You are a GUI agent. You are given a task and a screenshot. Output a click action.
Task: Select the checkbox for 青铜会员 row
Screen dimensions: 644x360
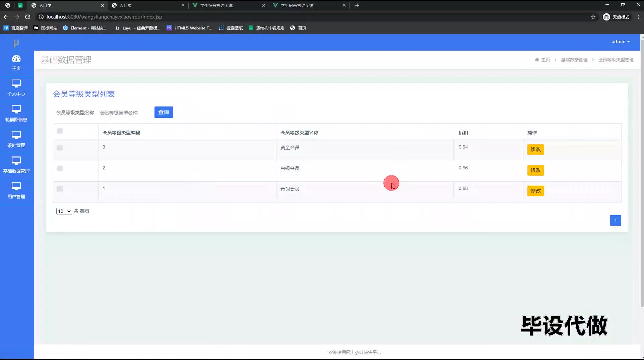click(x=60, y=189)
